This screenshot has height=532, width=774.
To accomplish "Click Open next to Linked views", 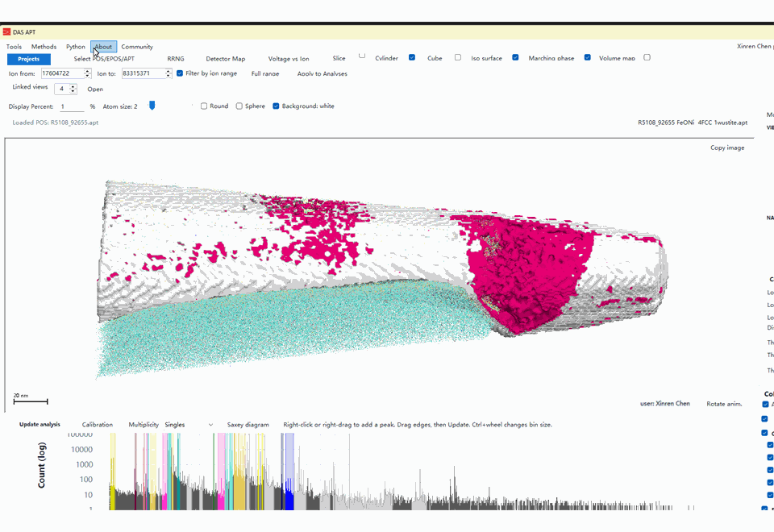I will point(95,89).
